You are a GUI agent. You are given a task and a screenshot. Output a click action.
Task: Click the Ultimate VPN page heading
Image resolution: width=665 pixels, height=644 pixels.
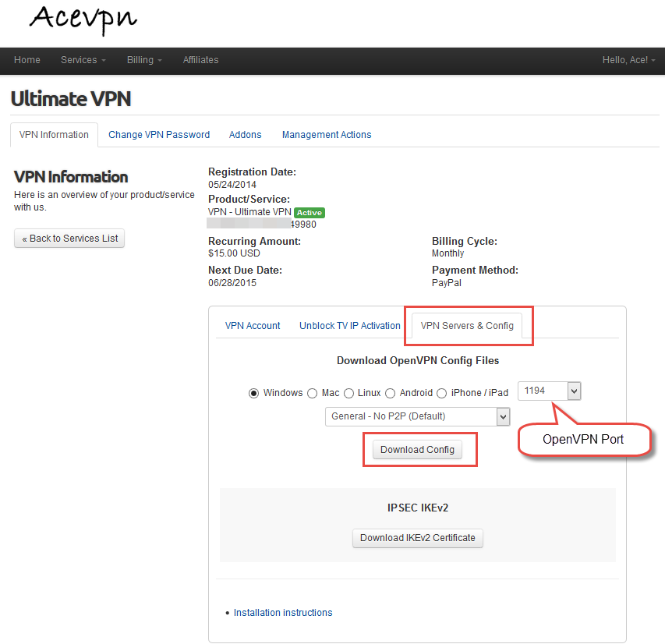(x=71, y=99)
